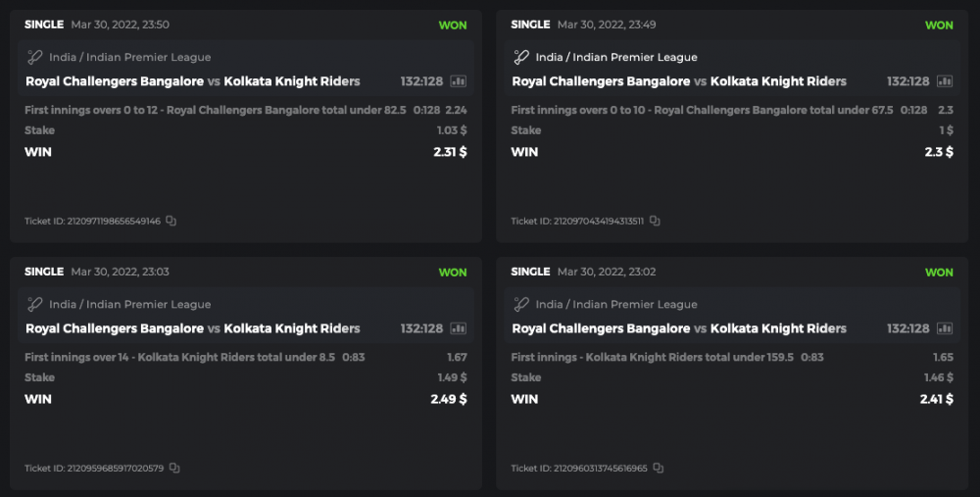980x497 pixels.
Task: Click cricket sport icon on 23:02 ticket
Action: coord(521,304)
